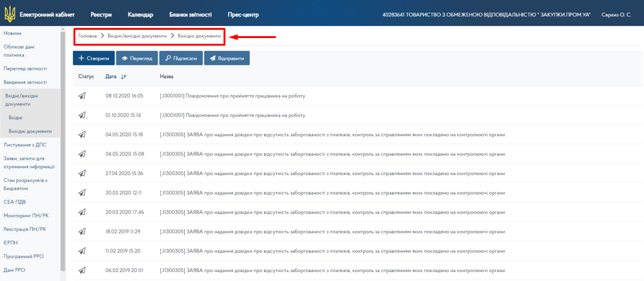Click sent-status icon for 08.10.2020 16:05 document
The height and width of the screenshot is (281, 644).
click(x=82, y=96)
